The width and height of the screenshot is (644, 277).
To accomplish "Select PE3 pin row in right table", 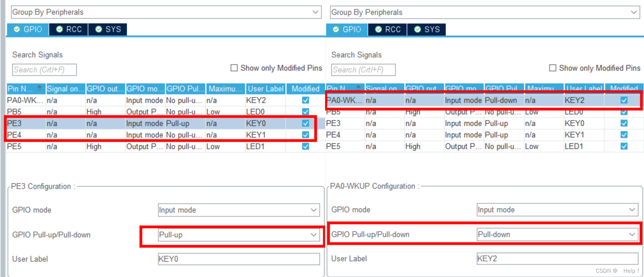I will (x=485, y=123).
